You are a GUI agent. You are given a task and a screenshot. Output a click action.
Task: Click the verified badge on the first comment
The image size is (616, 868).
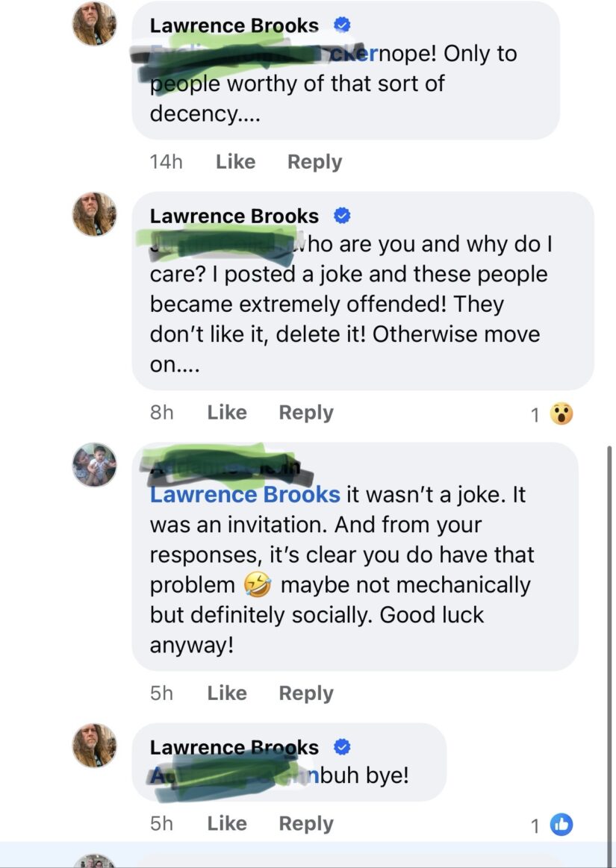[342, 25]
